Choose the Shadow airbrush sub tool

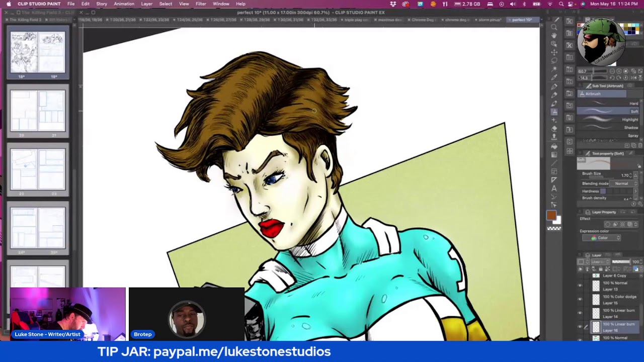(x=609, y=127)
